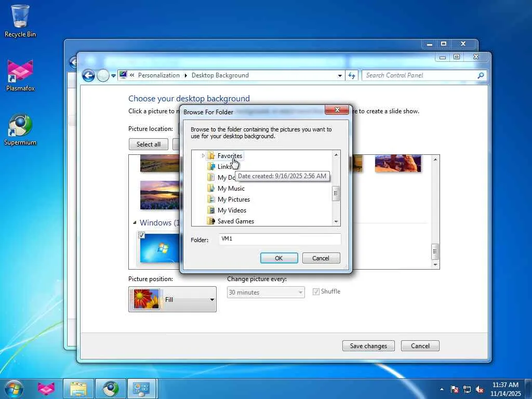Toggle the Windows wallpaper checkbox
The height and width of the screenshot is (399, 532).
pyautogui.click(x=141, y=235)
